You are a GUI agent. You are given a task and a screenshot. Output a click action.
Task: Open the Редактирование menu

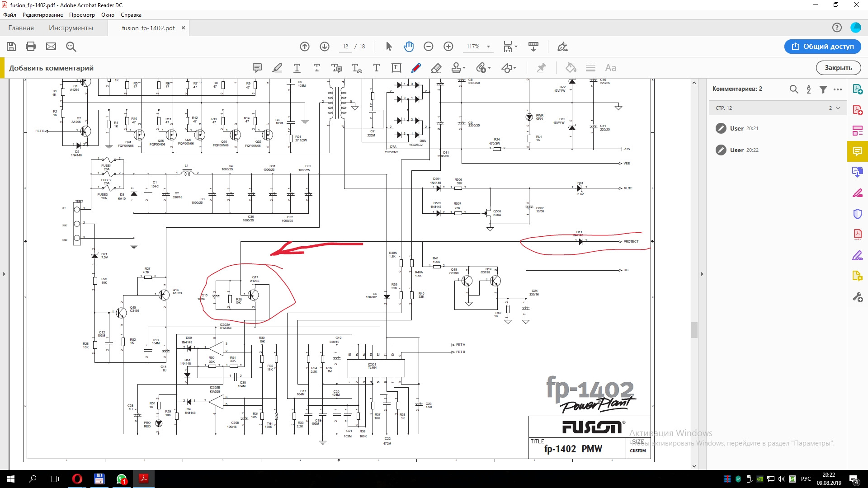[x=43, y=15]
